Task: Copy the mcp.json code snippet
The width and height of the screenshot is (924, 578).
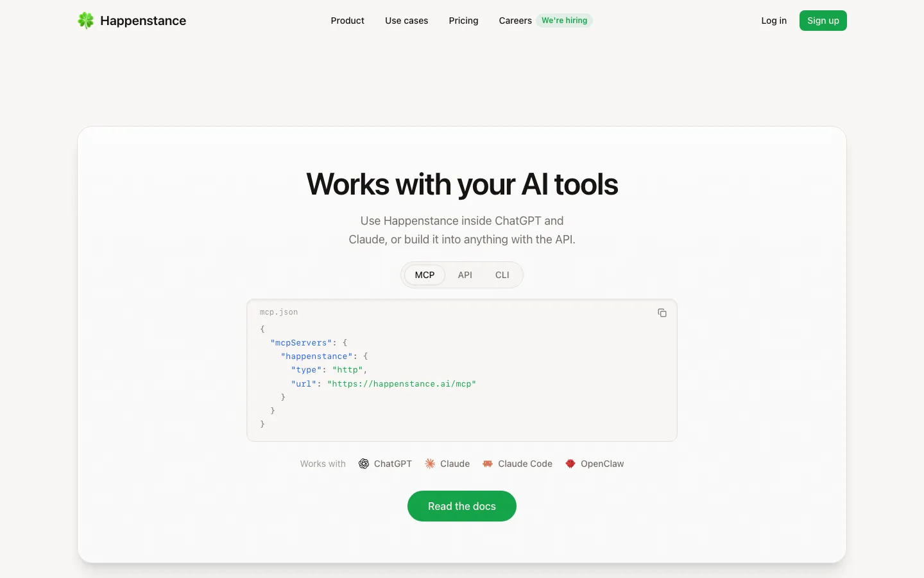Action: coord(662,313)
